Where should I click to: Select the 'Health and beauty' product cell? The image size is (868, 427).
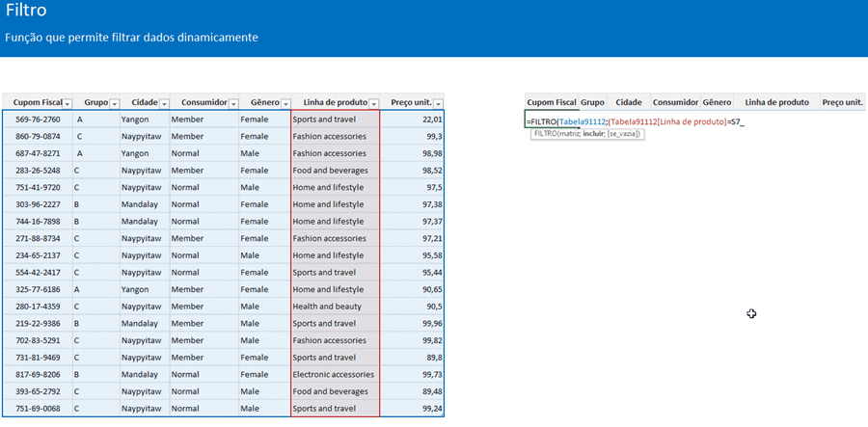[329, 307]
